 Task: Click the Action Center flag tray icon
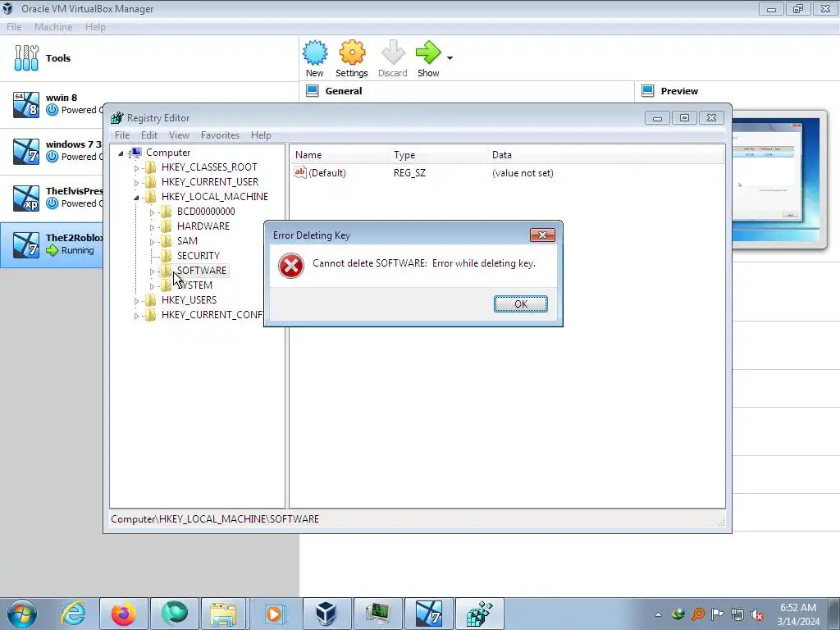pos(717,614)
